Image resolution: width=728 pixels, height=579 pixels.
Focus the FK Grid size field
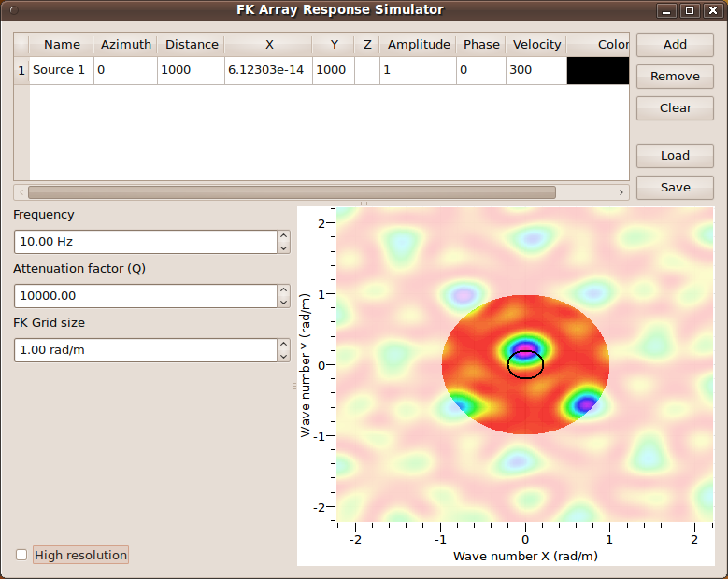click(x=145, y=350)
